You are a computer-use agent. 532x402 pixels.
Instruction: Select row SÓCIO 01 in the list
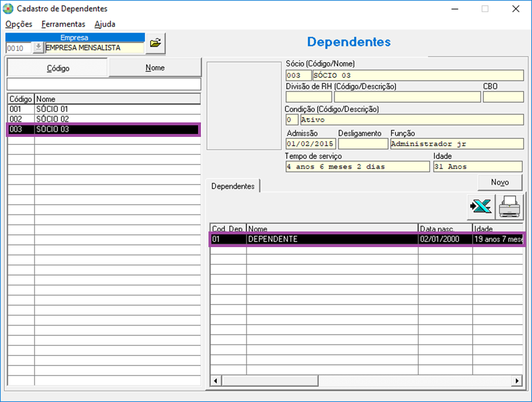tap(104, 109)
